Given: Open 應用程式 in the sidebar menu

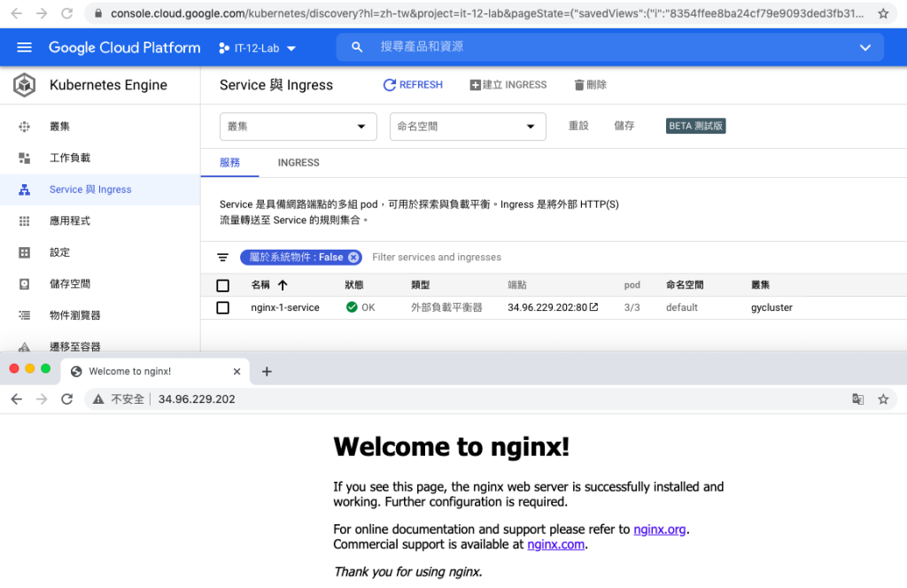Looking at the screenshot, I should [70, 220].
